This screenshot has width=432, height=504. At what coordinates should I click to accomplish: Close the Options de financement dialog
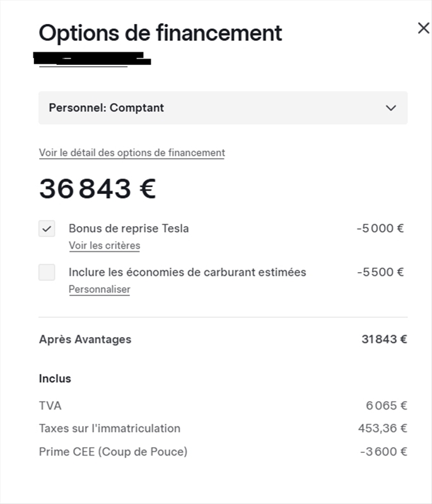pyautogui.click(x=423, y=26)
